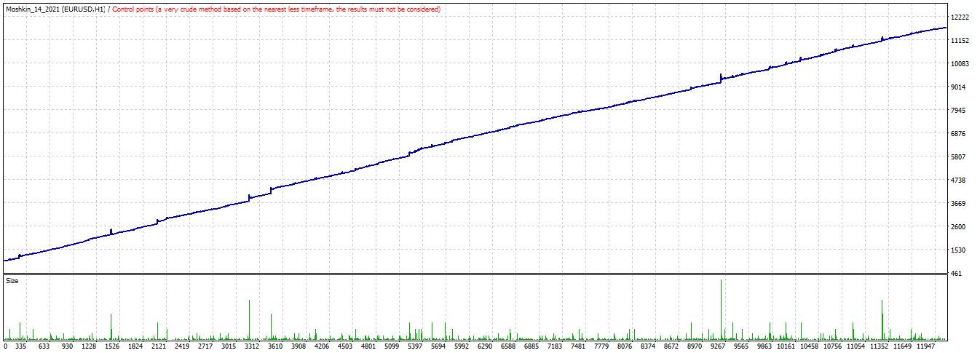Screen dimensions: 980x353
Task: Click trade number 8374 on the x-axis
Action: pyautogui.click(x=648, y=347)
